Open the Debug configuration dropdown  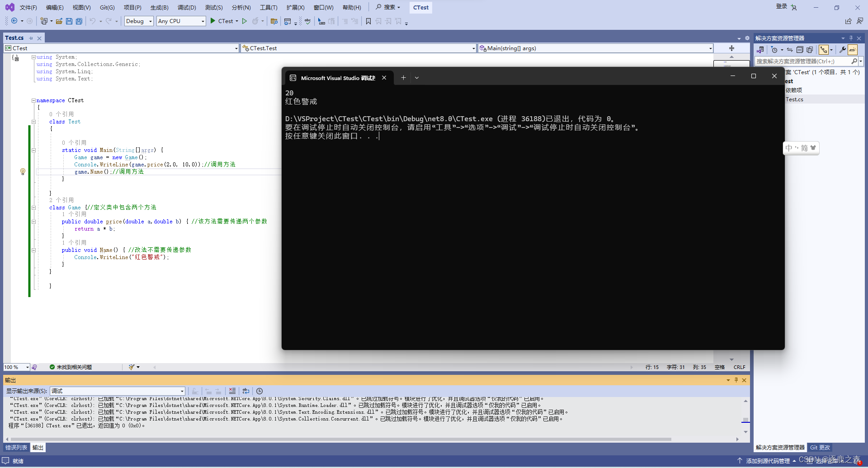click(x=139, y=21)
